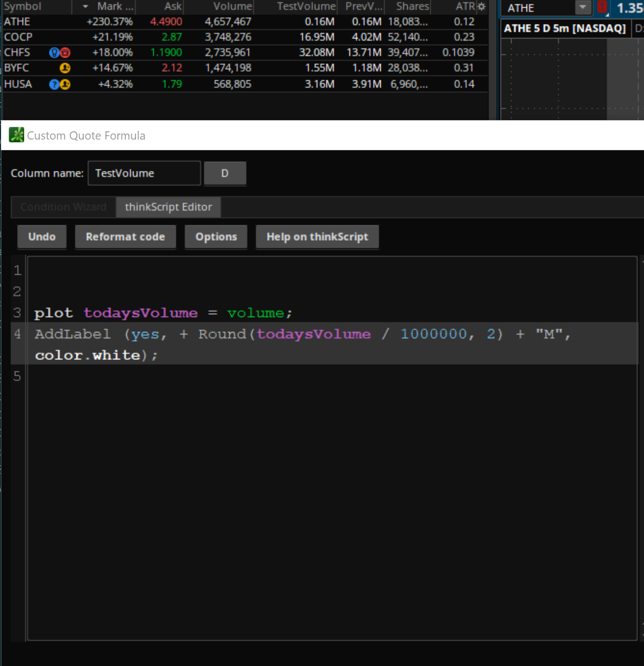This screenshot has width=644, height=666.
Task: Click the blue question icon beside HUSA
Action: click(54, 85)
